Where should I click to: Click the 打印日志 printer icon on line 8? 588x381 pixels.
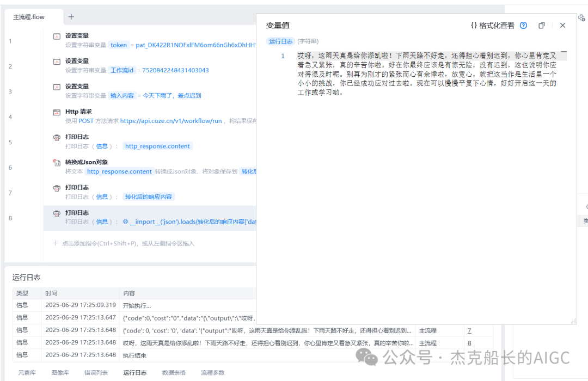point(57,213)
